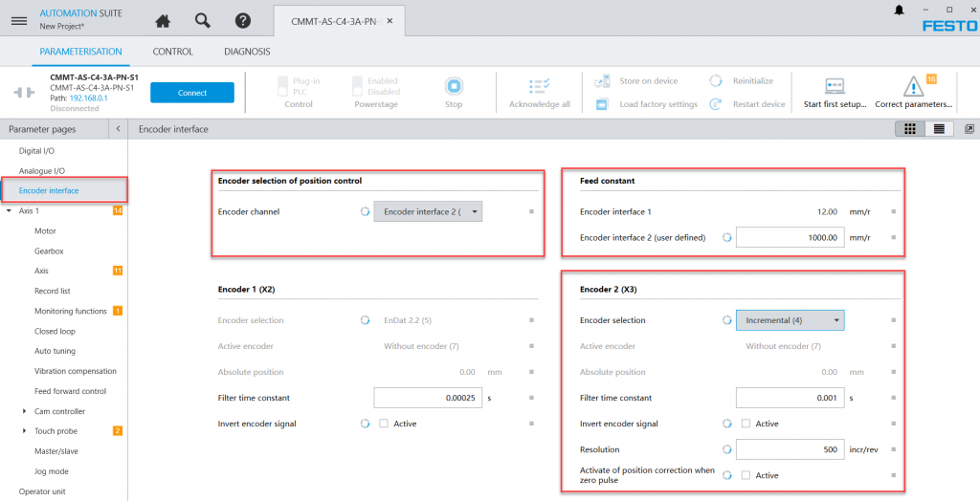Open the hamburger main menu

pyautogui.click(x=19, y=21)
